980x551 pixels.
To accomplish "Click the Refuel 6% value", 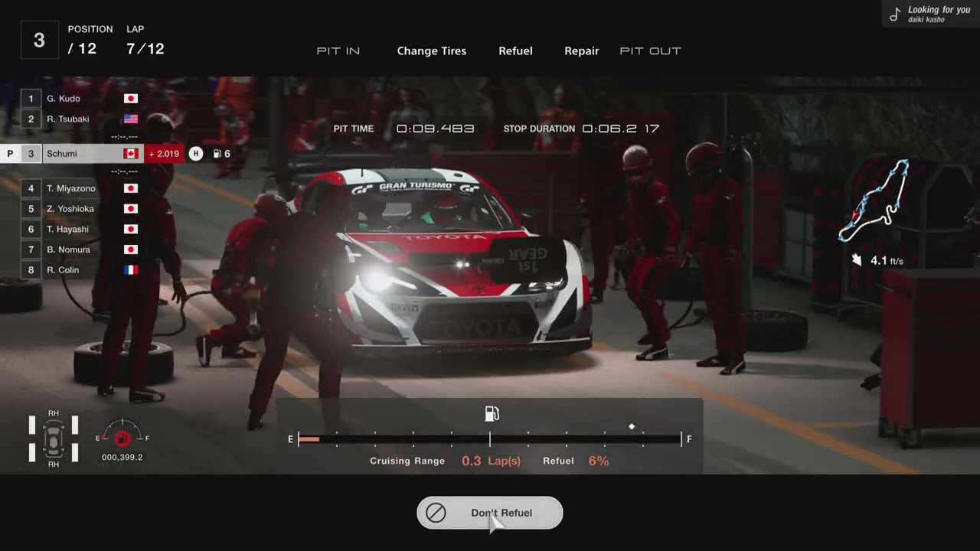I will 599,461.
